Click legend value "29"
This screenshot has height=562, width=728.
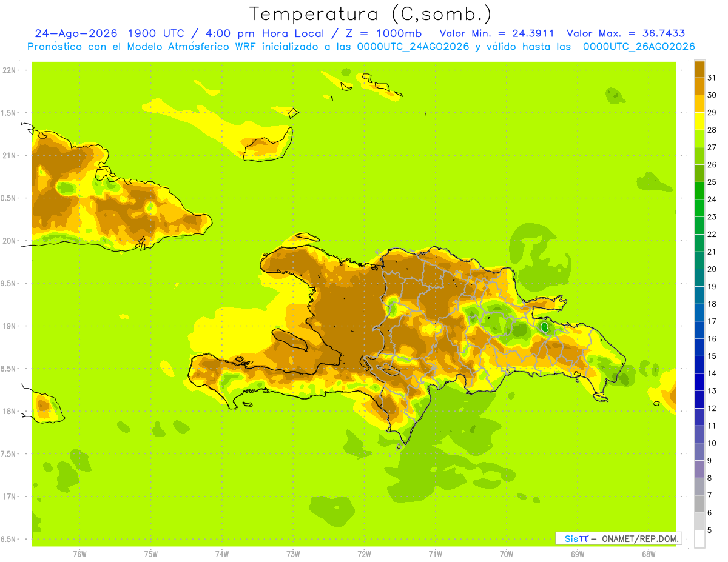[712, 112]
